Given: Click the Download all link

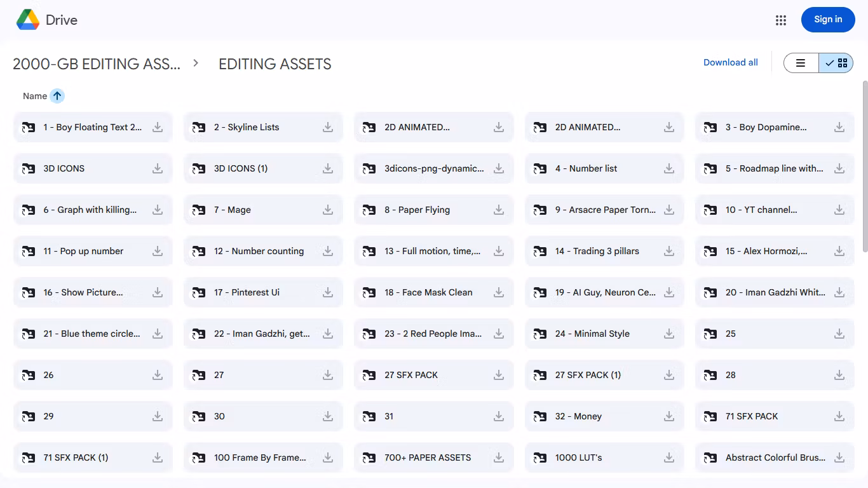Looking at the screenshot, I should tap(730, 62).
